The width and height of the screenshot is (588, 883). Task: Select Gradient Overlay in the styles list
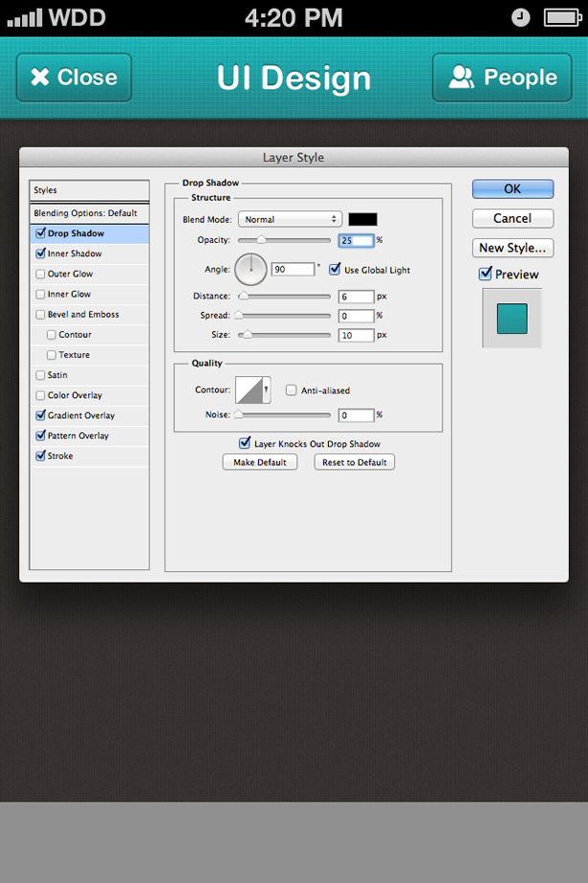[80, 415]
